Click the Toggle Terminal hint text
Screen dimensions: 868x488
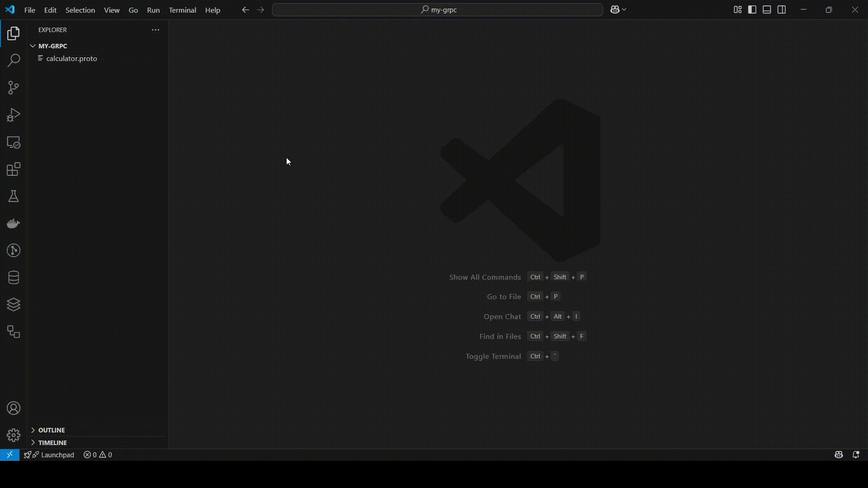(x=493, y=356)
